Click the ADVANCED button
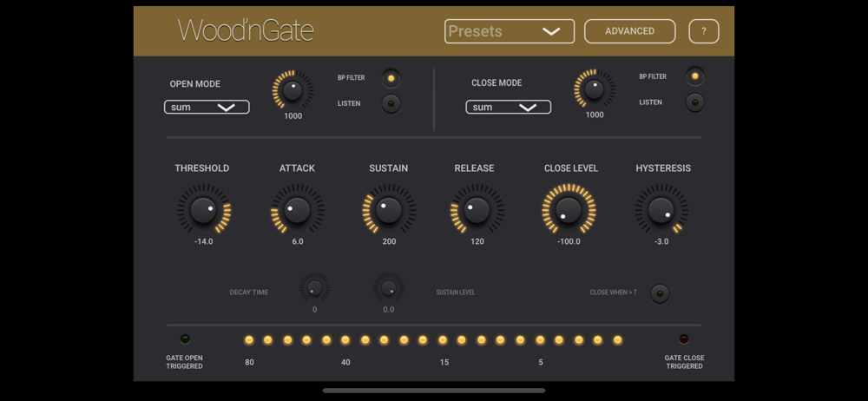This screenshot has height=401, width=868. (630, 31)
